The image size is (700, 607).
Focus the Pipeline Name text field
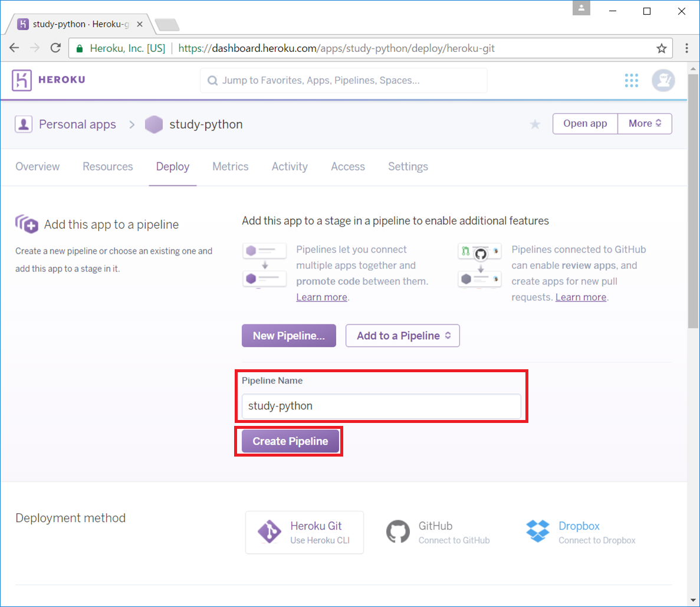click(x=381, y=406)
